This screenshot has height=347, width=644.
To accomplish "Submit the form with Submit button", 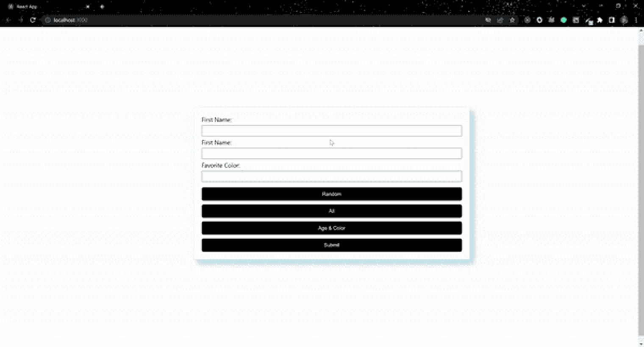I will pos(332,245).
